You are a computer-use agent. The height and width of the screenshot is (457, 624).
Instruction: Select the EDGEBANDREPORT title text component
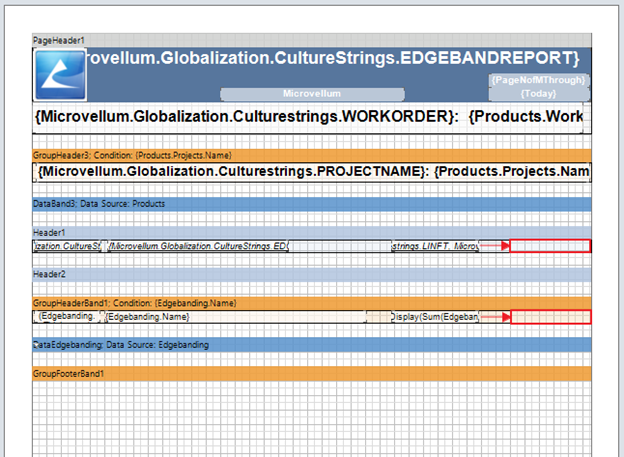333,59
